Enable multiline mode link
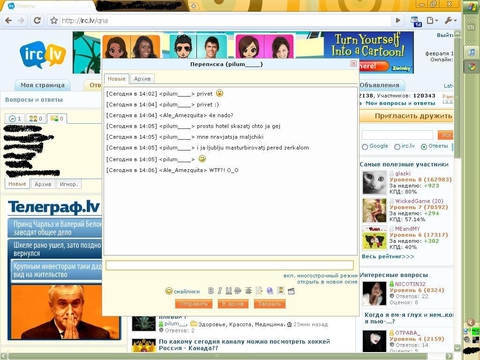This screenshot has height=360, width=480. point(320,276)
